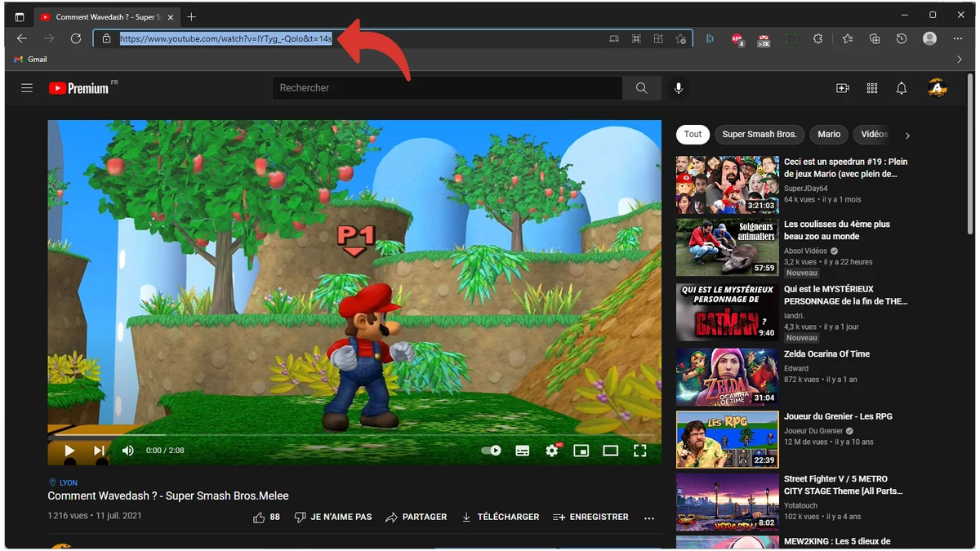Open the YouTube guide hamburger menu
The height and width of the screenshot is (551, 980).
click(27, 88)
